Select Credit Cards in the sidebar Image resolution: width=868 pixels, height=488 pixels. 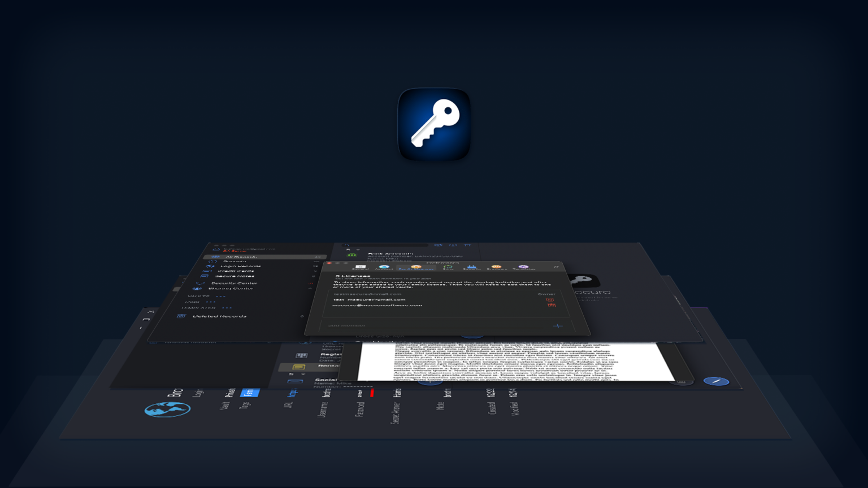point(236,271)
